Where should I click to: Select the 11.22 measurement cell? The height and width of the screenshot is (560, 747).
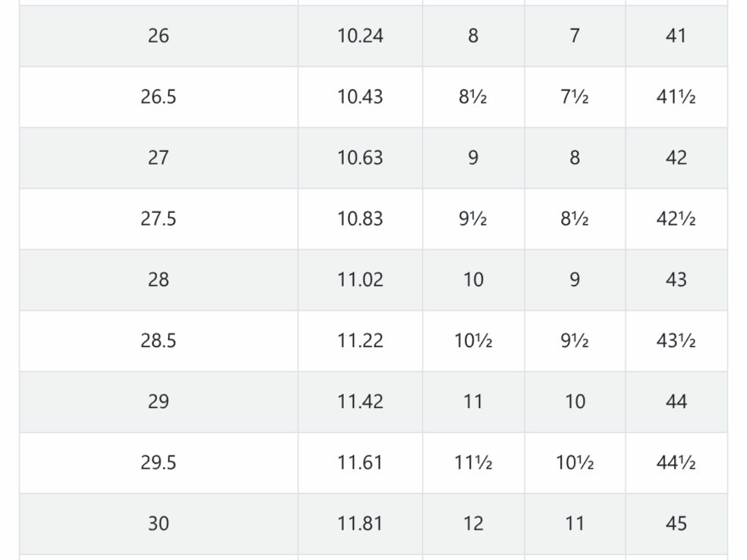pos(360,341)
